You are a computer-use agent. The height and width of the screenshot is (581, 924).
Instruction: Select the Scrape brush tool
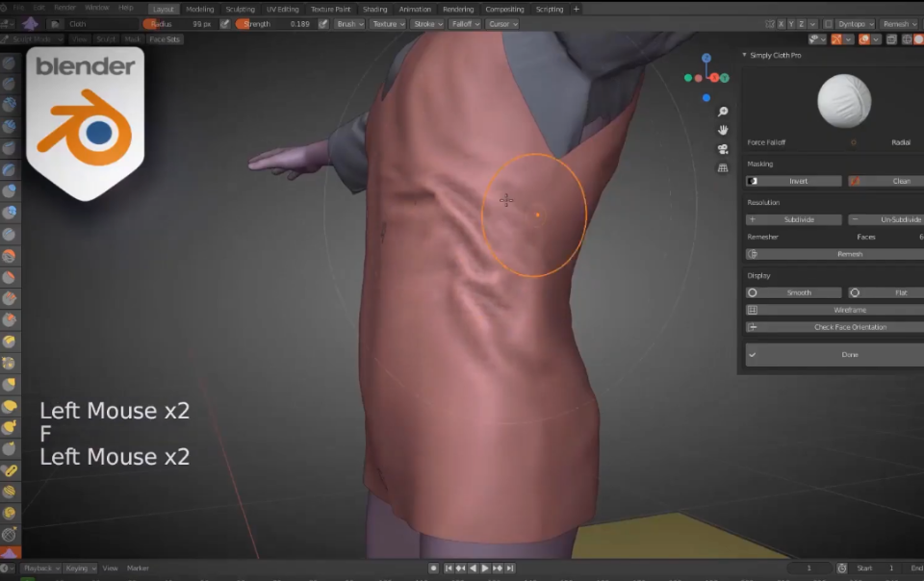coord(10,319)
